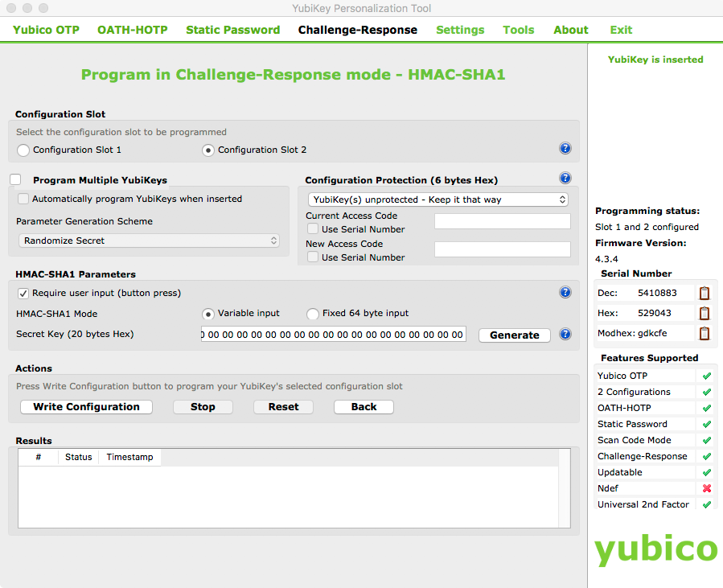Check Use Serial Number for New Access Code
This screenshot has width=723, height=588.
point(313,257)
